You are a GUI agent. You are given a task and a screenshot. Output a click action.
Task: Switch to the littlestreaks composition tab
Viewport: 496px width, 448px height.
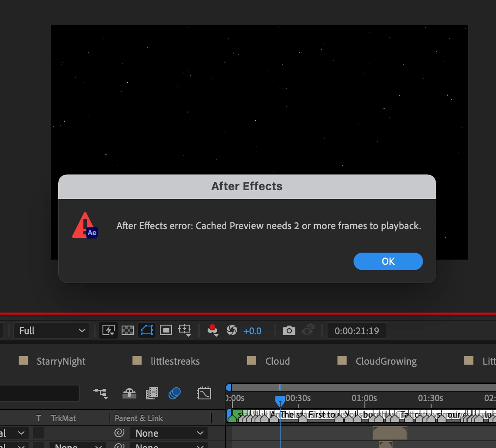[175, 361]
